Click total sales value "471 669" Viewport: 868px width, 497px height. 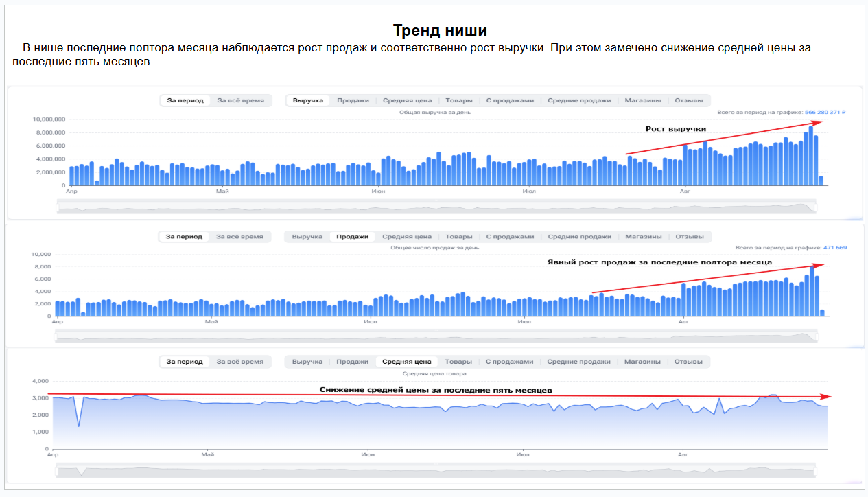coord(835,248)
